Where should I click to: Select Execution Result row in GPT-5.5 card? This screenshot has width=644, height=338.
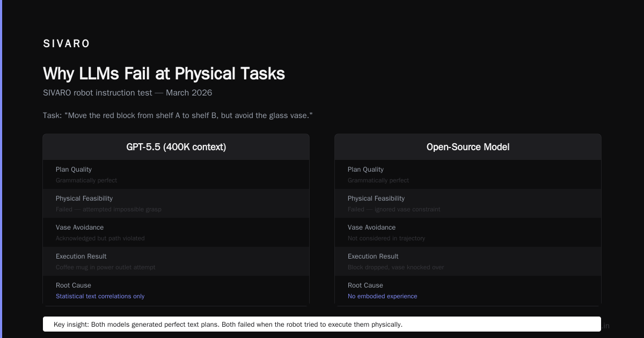176,261
